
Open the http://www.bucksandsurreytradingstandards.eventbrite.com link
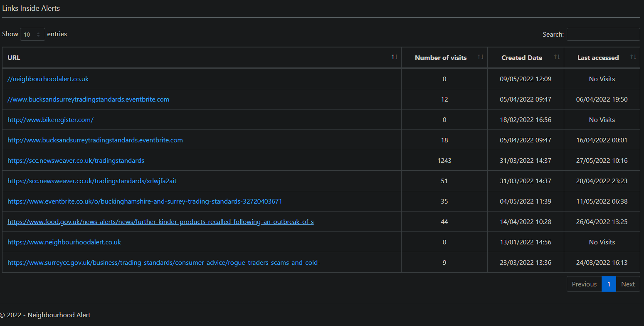[x=95, y=140]
